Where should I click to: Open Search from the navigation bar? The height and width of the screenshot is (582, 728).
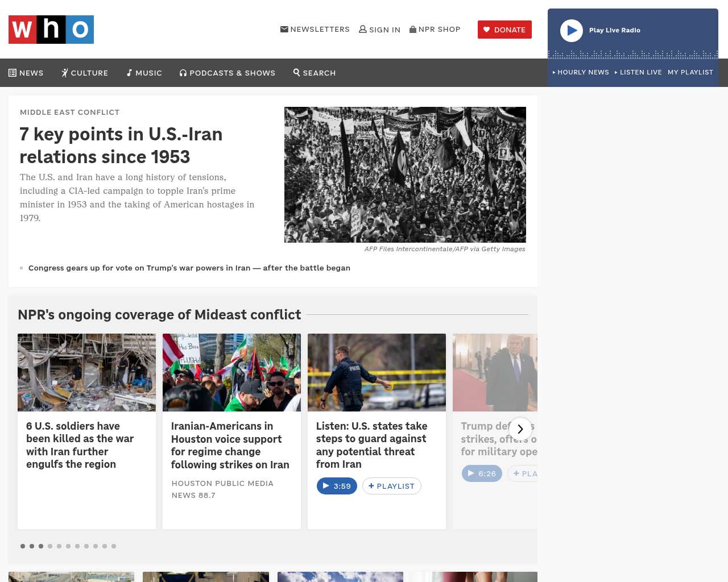pos(315,73)
